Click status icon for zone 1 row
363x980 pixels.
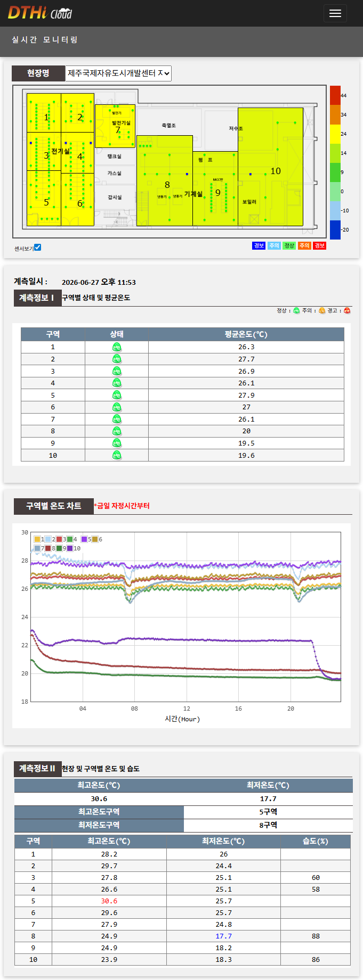pyautogui.click(x=117, y=347)
